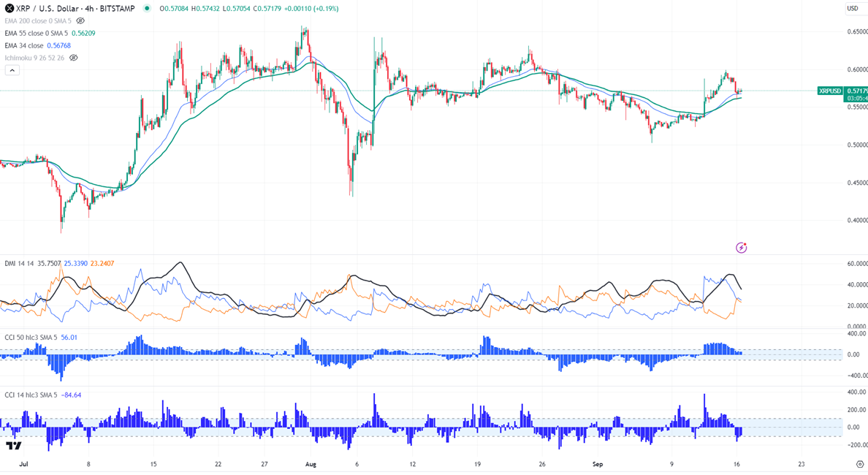The width and height of the screenshot is (868, 475).
Task: Click the DMI blue value 25.3390
Action: click(75, 264)
